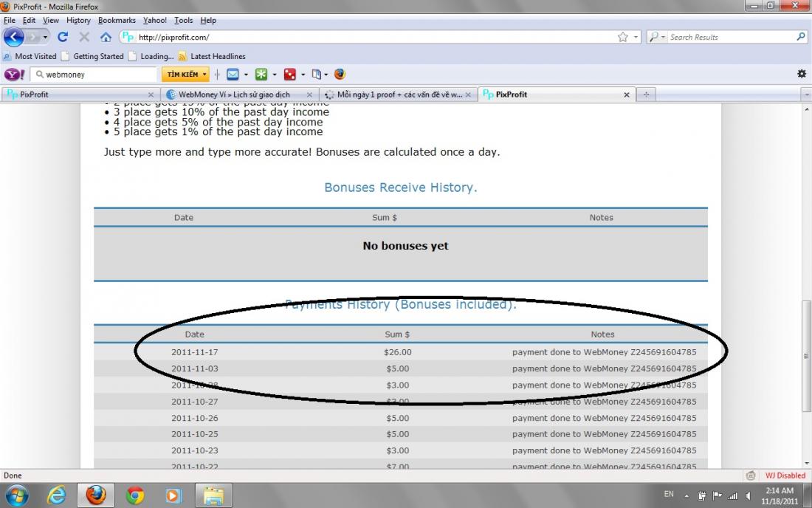Launch Internet Explorer from taskbar
Viewport: 812px width, 508px height.
56,496
